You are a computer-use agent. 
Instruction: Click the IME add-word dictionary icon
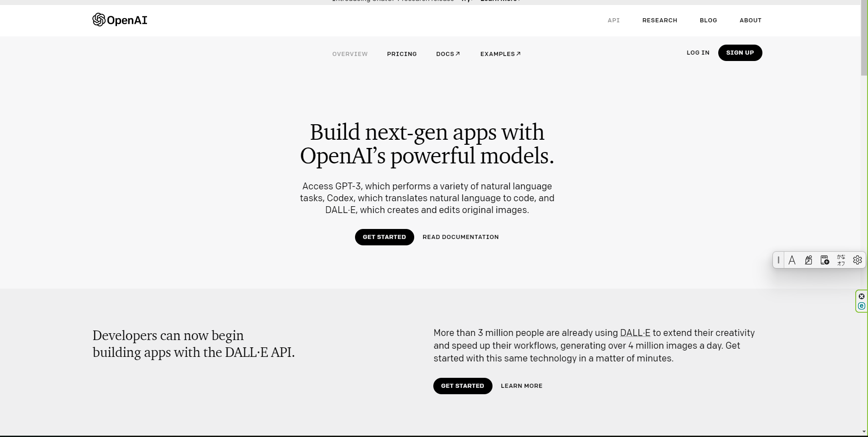pos(825,260)
